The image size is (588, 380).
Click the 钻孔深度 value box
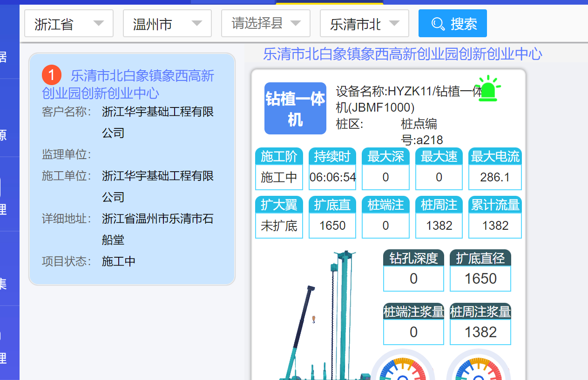(413, 279)
